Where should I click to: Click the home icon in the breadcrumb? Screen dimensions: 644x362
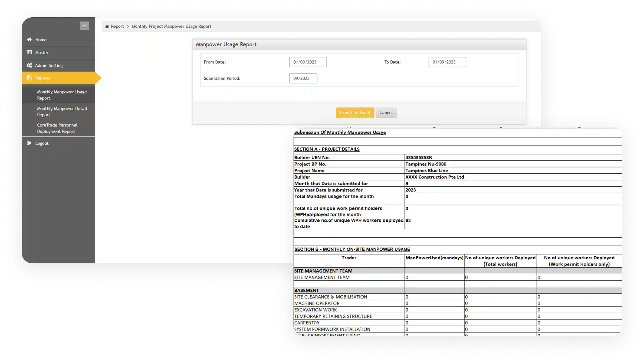coord(107,26)
